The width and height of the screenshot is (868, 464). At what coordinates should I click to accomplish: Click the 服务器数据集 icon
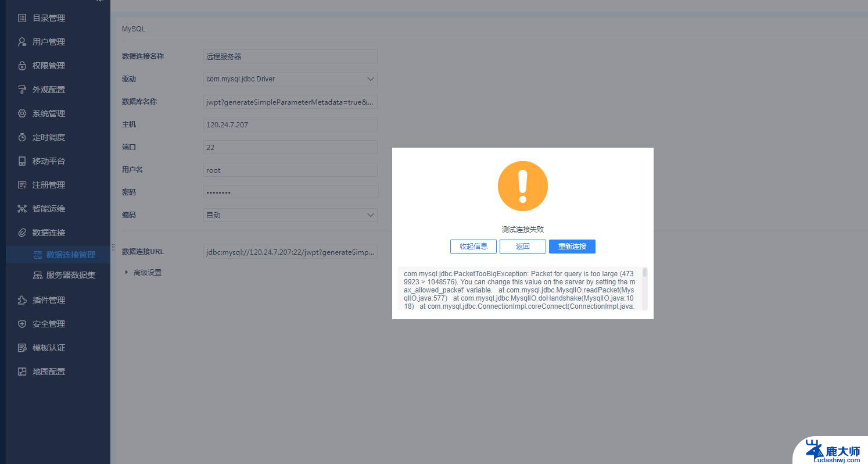coord(38,275)
